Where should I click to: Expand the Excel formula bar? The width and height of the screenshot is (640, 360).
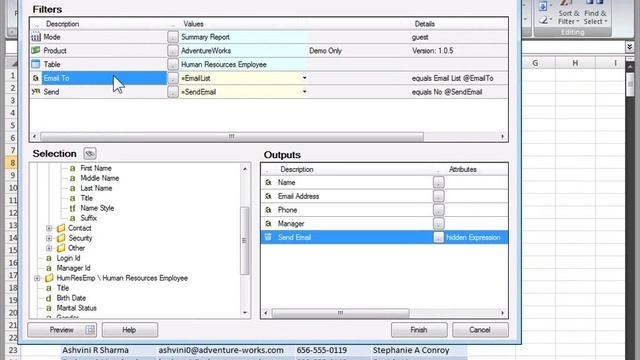coord(630,47)
